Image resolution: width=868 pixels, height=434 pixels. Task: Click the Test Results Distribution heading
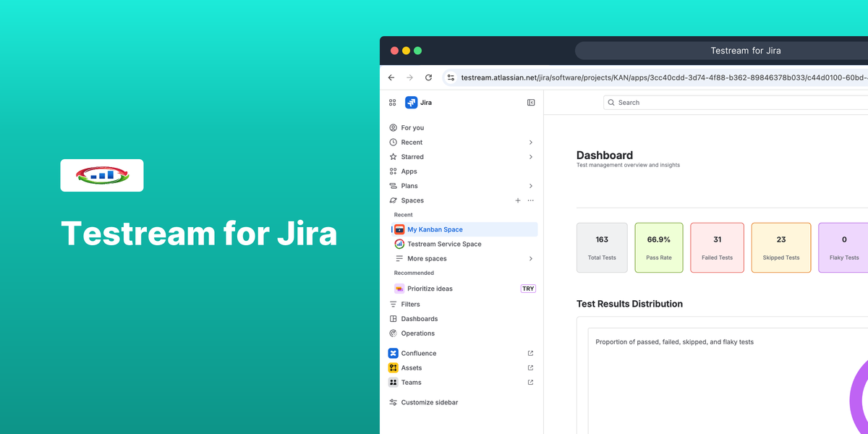629,304
